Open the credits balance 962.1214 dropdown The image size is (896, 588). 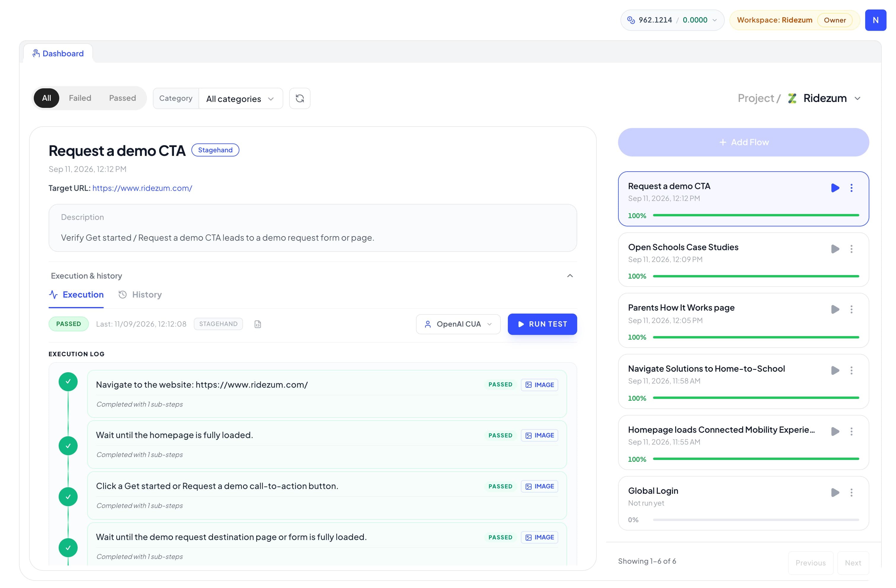point(672,20)
